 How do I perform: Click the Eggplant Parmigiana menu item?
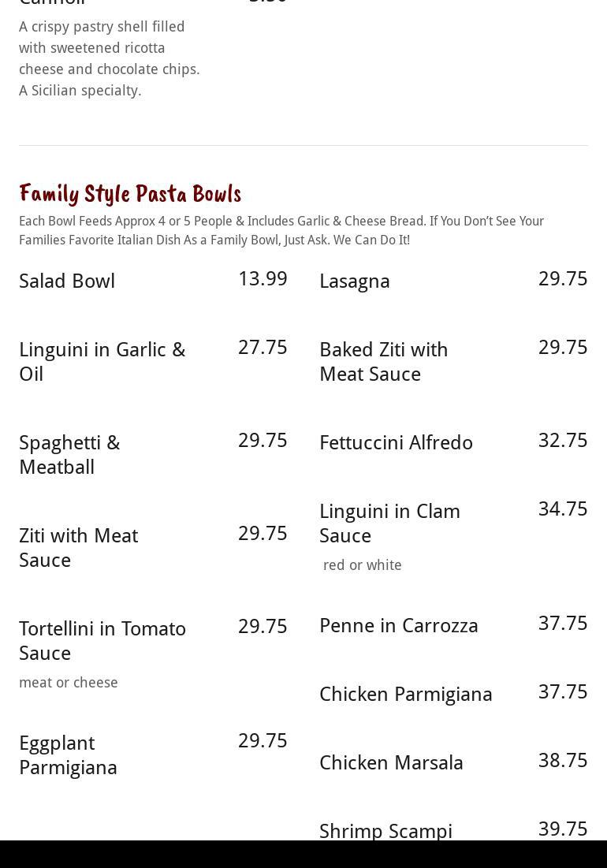point(68,755)
